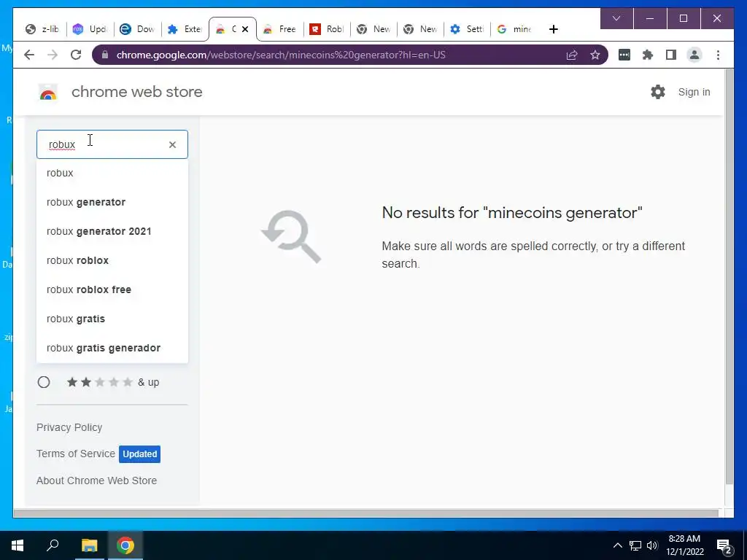Toggle the browser side panel
Screen dimensions: 747x560
(671, 55)
